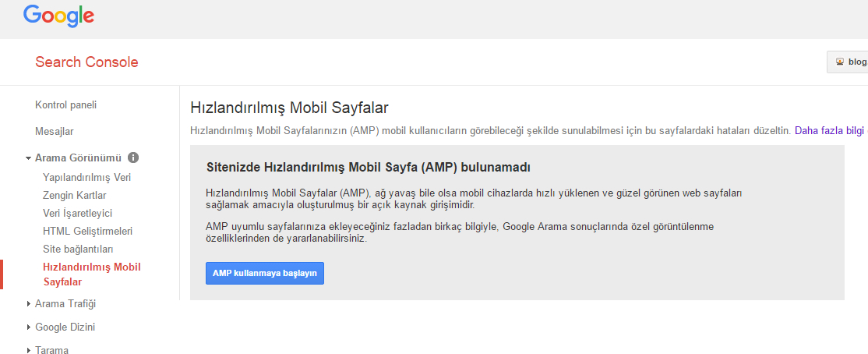868x354 pixels.
Task: Select Veri İşaretleyici menu entry
Action: [77, 213]
